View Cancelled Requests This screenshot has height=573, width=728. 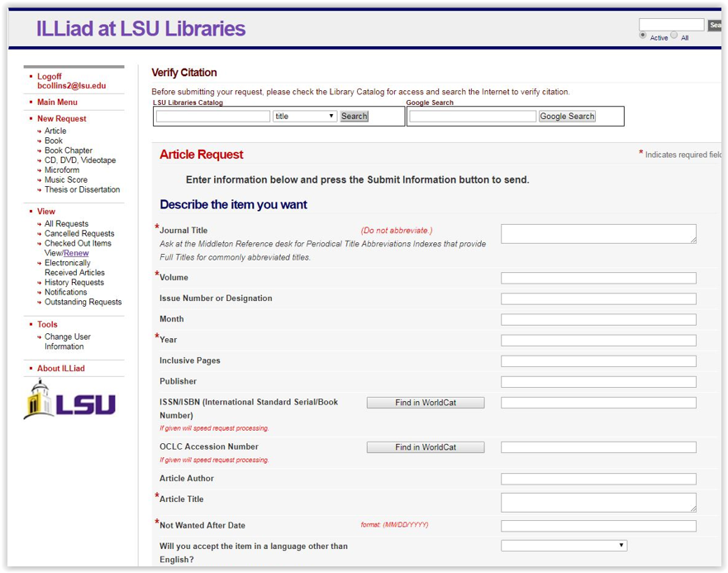(79, 234)
